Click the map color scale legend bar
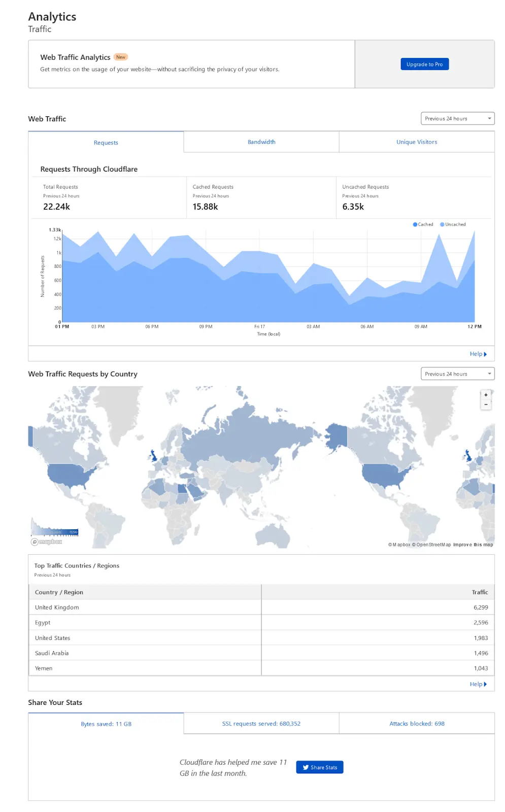 pos(55,531)
